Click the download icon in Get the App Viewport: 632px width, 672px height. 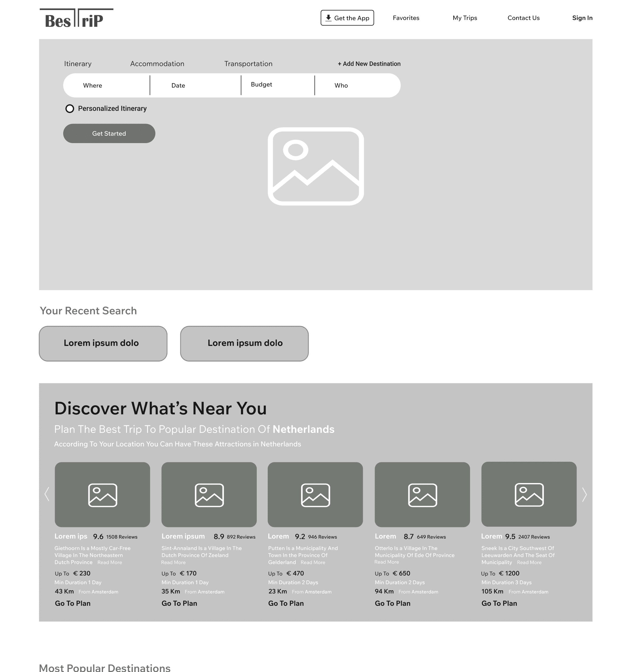pyautogui.click(x=328, y=18)
